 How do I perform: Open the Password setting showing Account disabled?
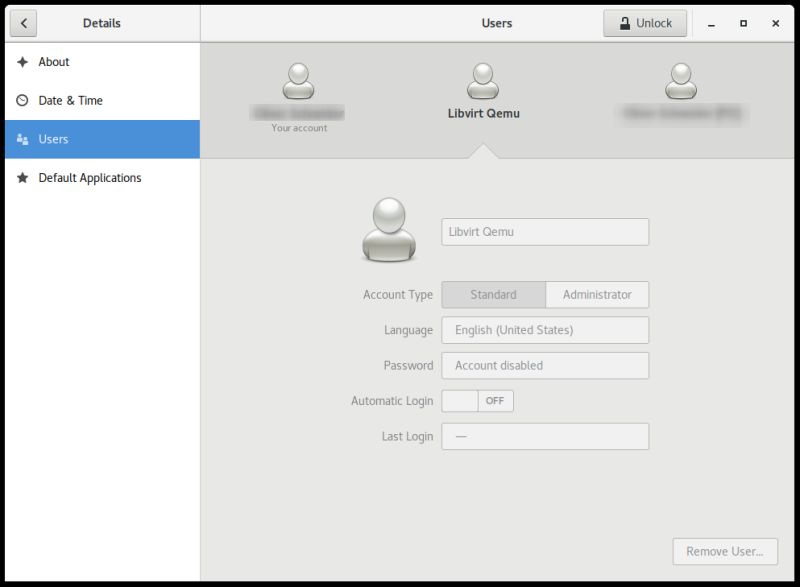tap(545, 365)
